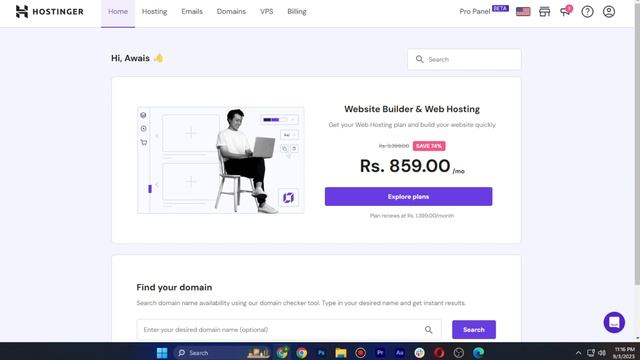Open the marketplace store icon
The width and height of the screenshot is (640, 360).
(x=544, y=11)
